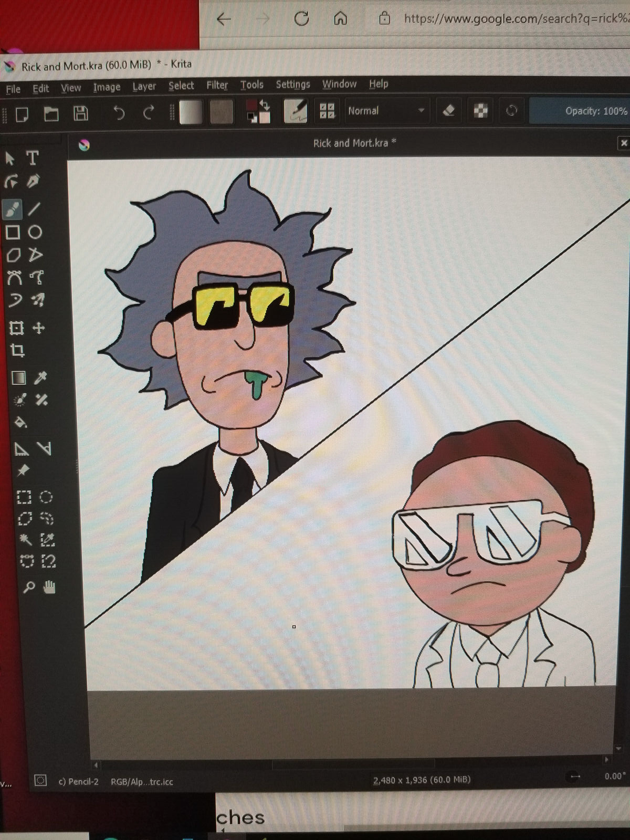Open the Layer menu

tap(144, 87)
